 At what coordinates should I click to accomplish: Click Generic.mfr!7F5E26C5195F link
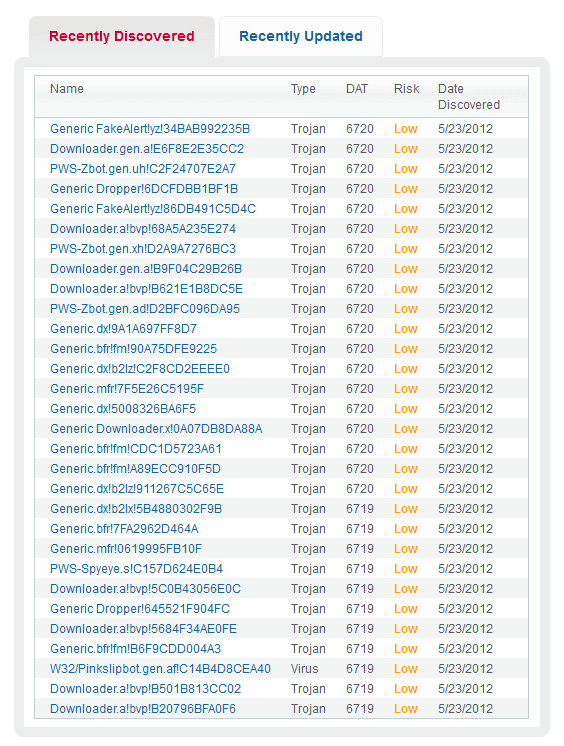pyautogui.click(x=127, y=389)
